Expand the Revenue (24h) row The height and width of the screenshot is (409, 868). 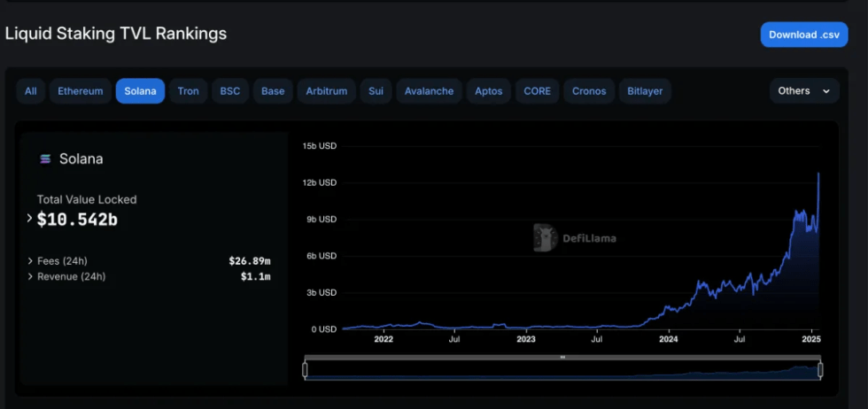click(30, 277)
